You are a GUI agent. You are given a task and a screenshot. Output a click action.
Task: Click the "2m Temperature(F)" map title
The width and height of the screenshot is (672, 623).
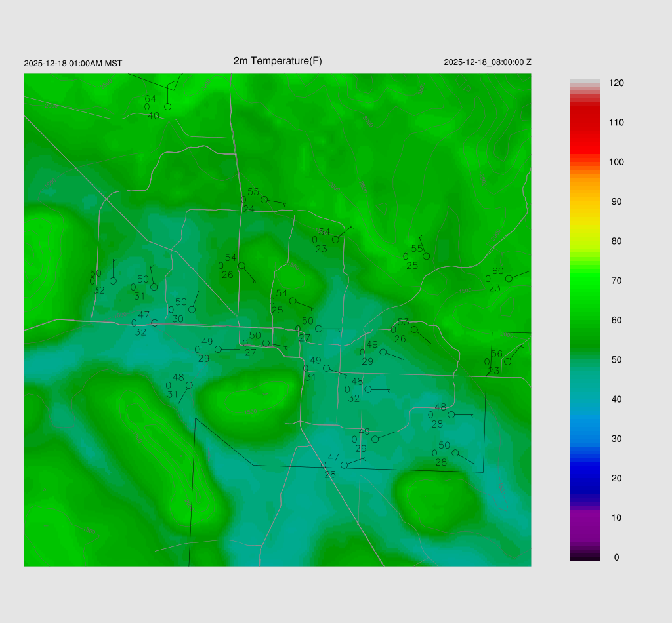pos(278,61)
